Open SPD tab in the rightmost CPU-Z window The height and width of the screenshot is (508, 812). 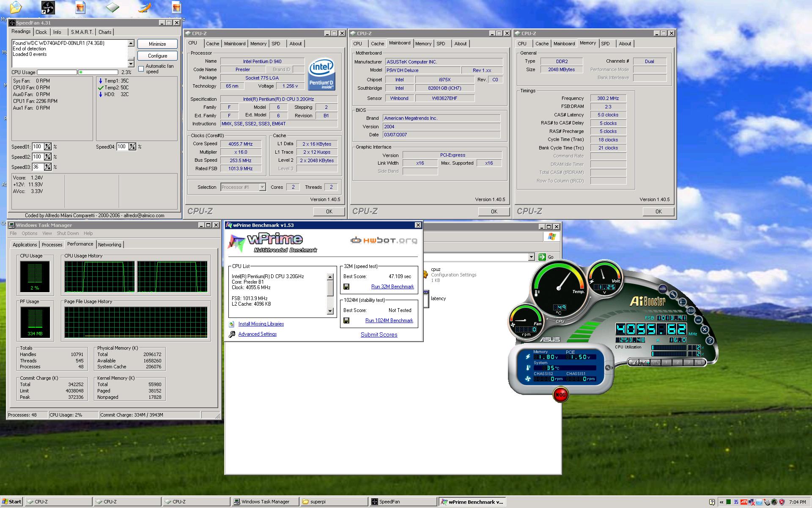pos(605,44)
